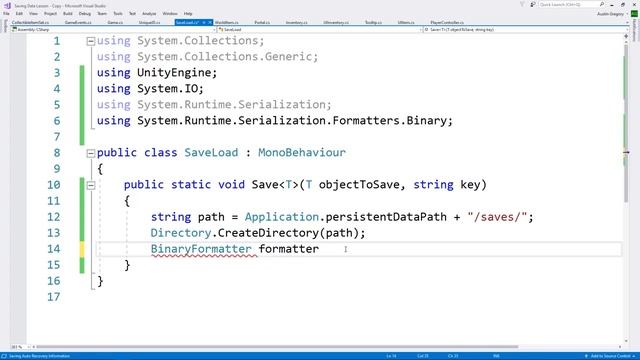Click the word formatter on line 14
Viewport: 640px width, 360px height.
point(289,249)
